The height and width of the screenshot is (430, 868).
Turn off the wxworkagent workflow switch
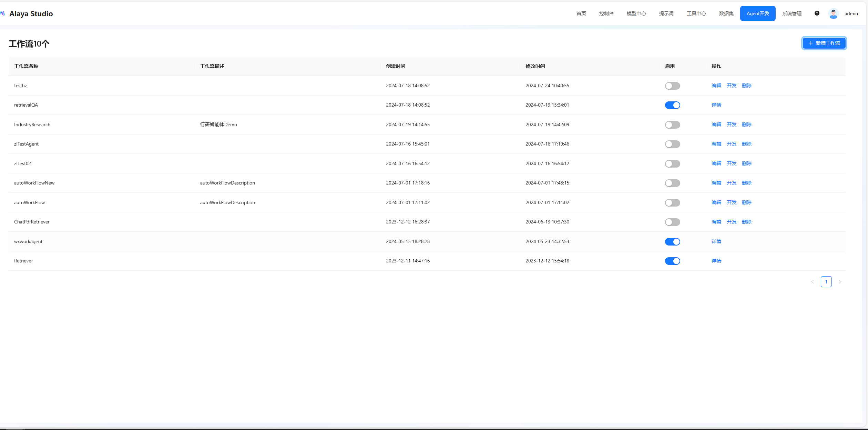[672, 242]
